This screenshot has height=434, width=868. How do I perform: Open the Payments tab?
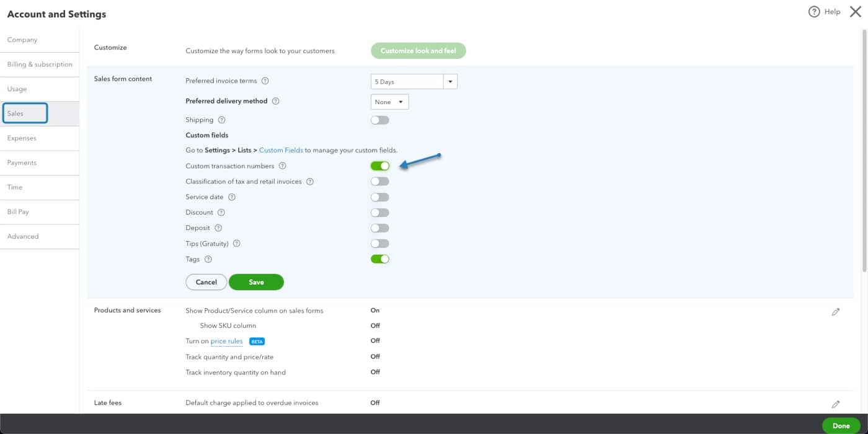coord(40,162)
